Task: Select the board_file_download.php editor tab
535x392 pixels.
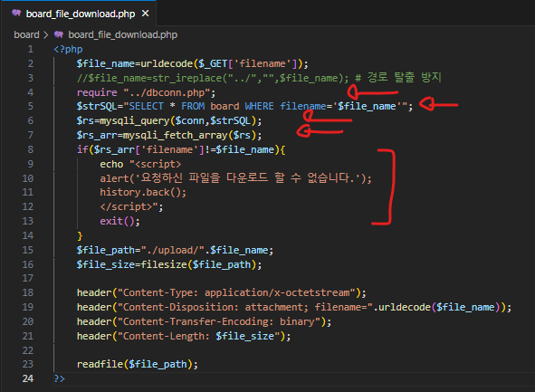Action: pyautogui.click(x=79, y=14)
